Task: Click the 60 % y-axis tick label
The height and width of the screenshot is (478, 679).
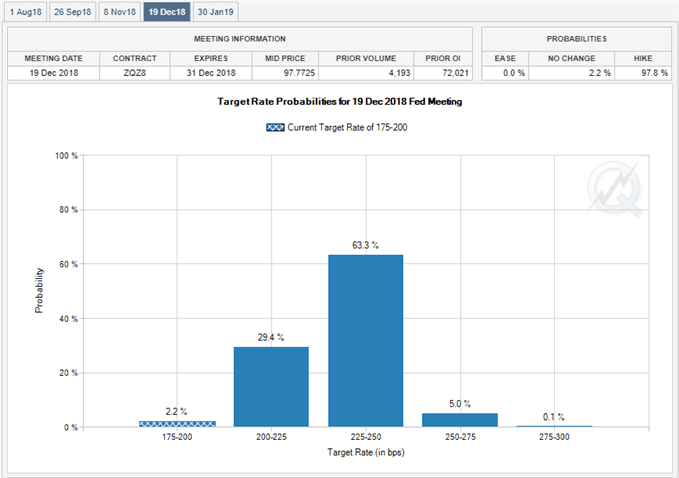Action: [x=68, y=264]
